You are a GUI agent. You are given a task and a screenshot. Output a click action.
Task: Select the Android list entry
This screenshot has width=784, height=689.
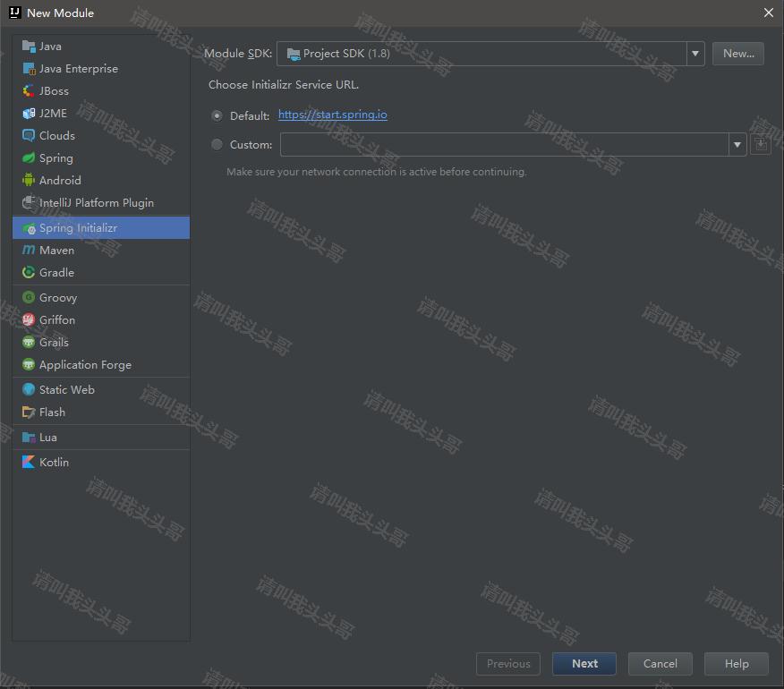pos(101,180)
